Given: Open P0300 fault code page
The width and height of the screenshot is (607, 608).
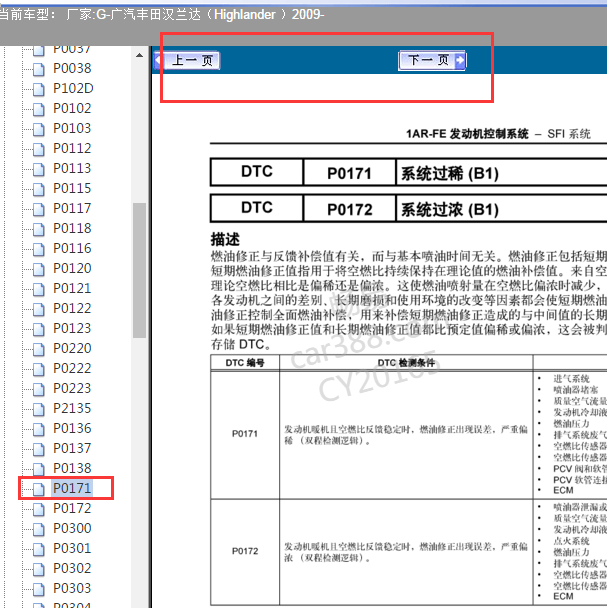Looking at the screenshot, I should pos(72,529).
